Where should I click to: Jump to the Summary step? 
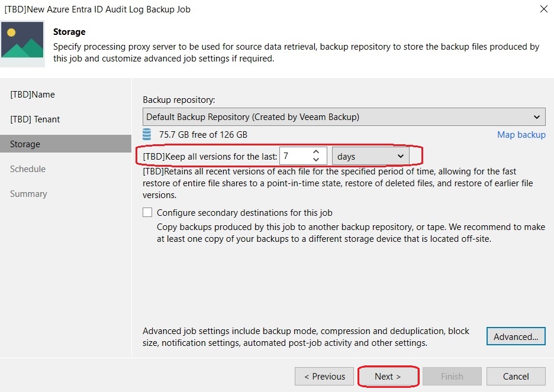pos(28,194)
